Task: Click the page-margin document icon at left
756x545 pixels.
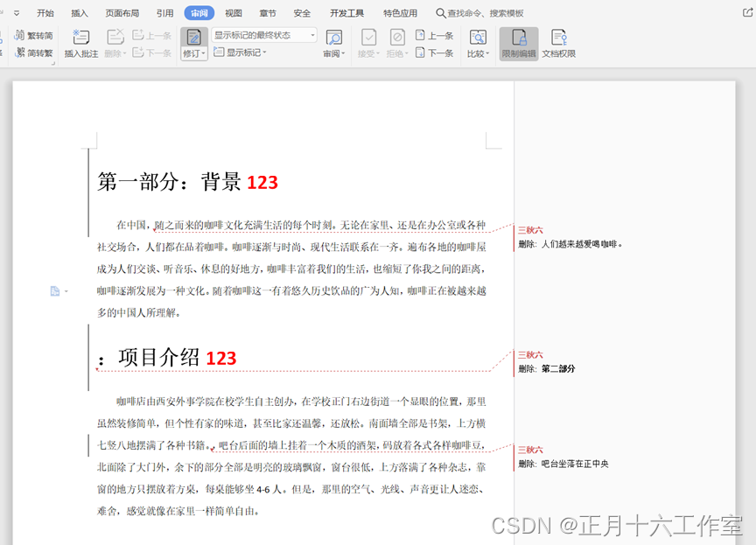Action: pyautogui.click(x=55, y=291)
